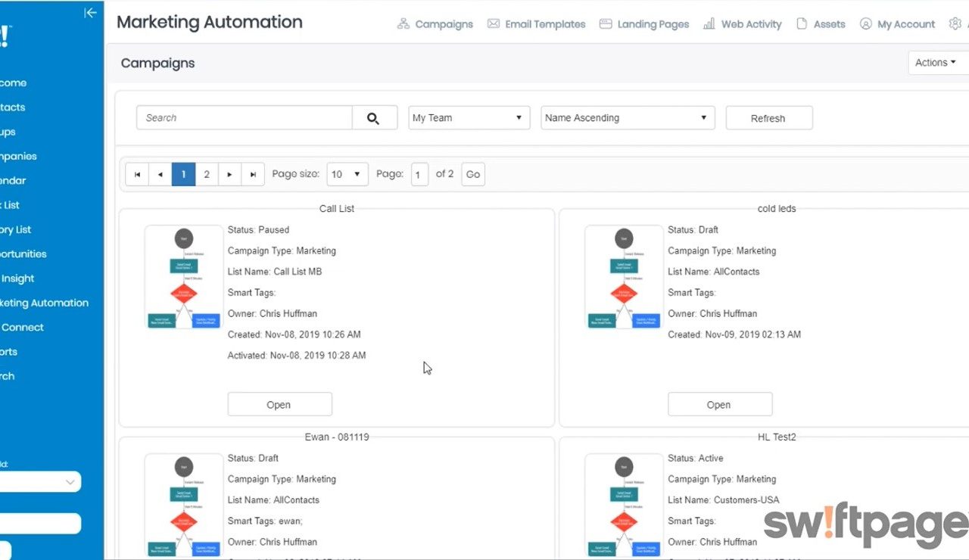
Task: Click the settings gear icon in top navigation
Action: 954,24
